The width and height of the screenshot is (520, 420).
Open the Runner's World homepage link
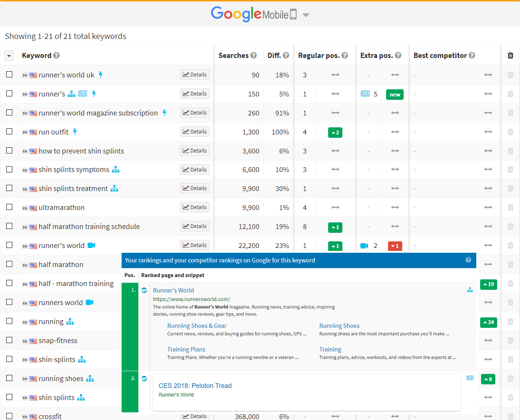coord(173,290)
